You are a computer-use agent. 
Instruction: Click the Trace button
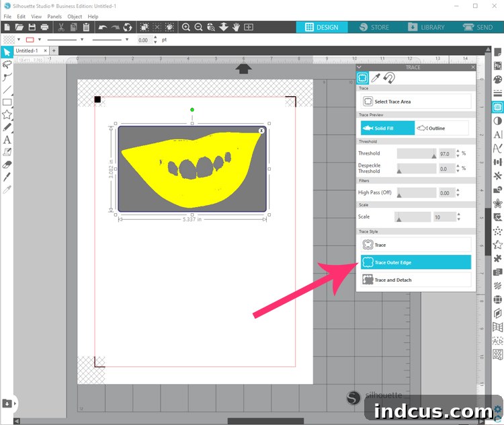(x=416, y=245)
